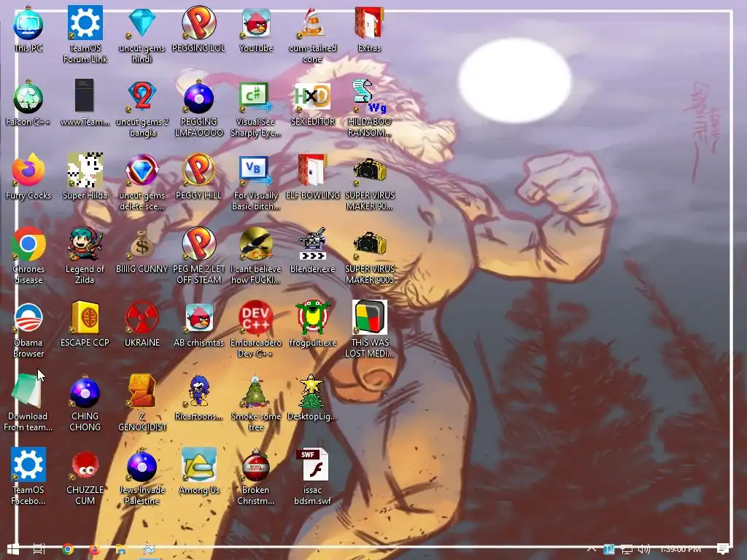Open the AB crhismtas Angry Birds icon

click(198, 324)
